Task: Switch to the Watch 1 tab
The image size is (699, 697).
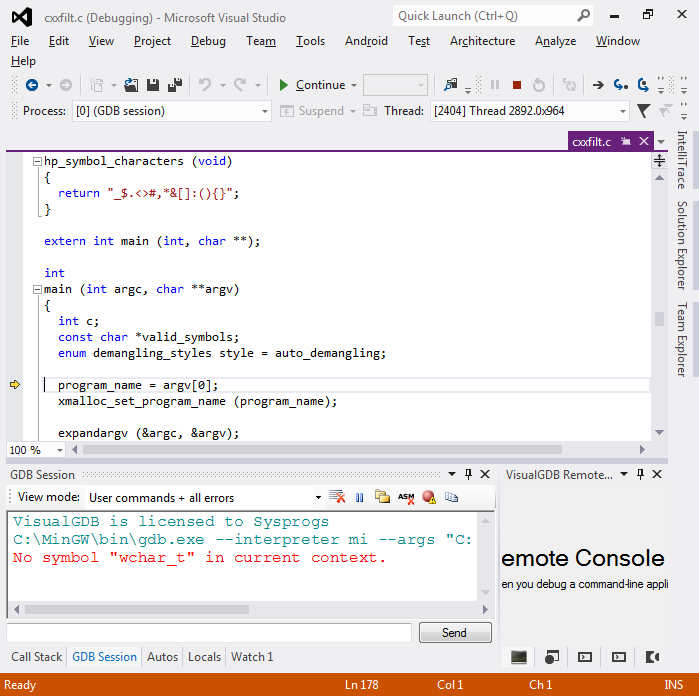Action: click(252, 656)
